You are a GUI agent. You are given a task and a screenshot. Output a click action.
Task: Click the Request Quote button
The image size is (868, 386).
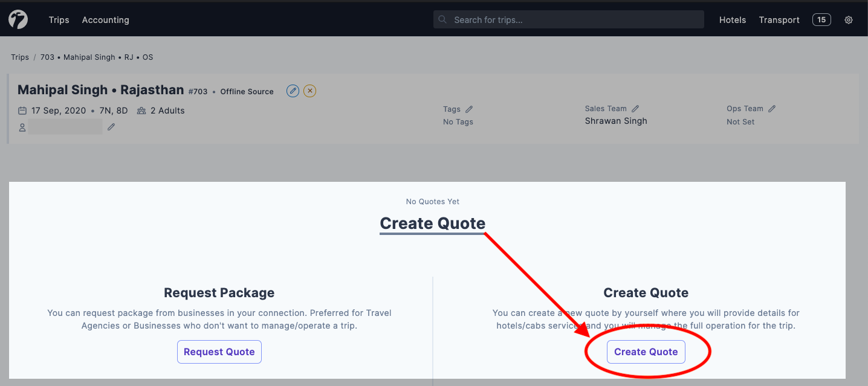219,352
